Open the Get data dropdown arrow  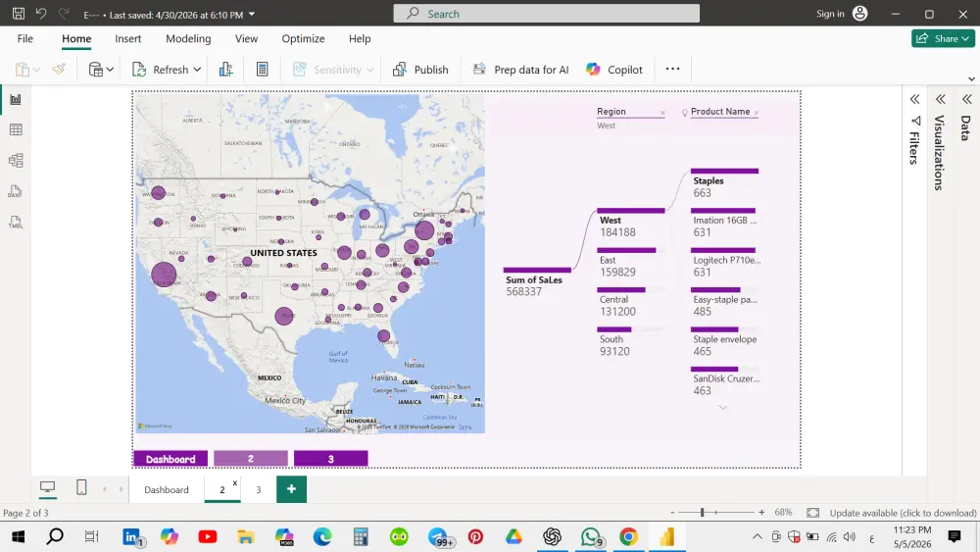[x=110, y=70]
